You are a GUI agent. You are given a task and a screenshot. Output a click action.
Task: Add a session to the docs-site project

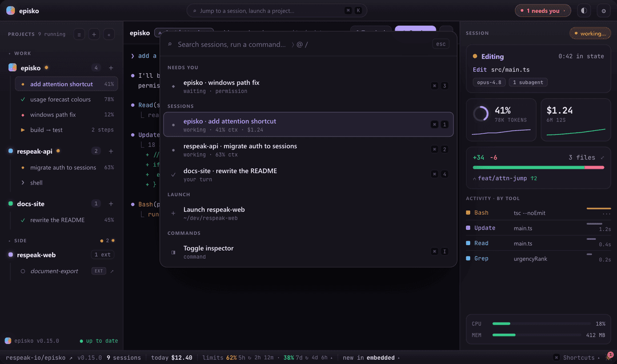coord(111,203)
